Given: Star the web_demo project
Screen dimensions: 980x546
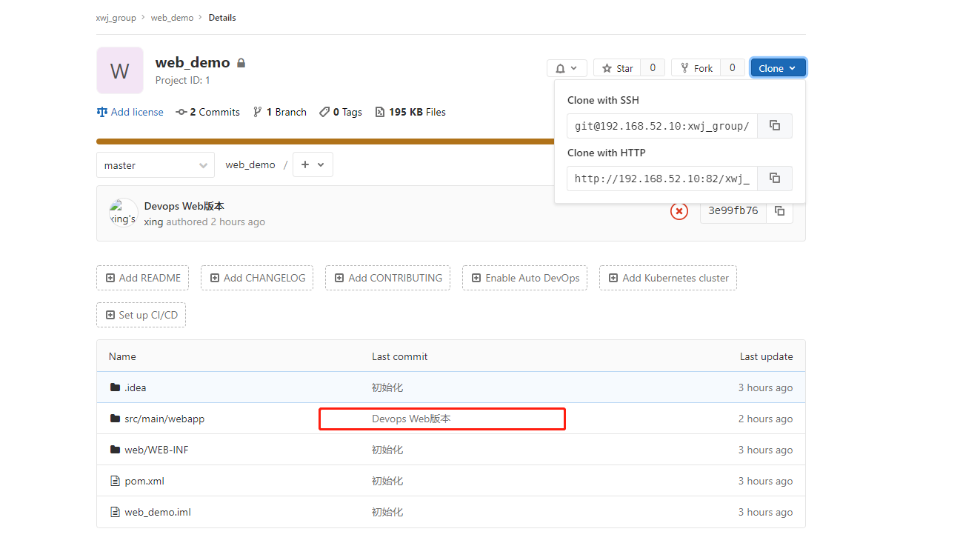Looking at the screenshot, I should 617,68.
